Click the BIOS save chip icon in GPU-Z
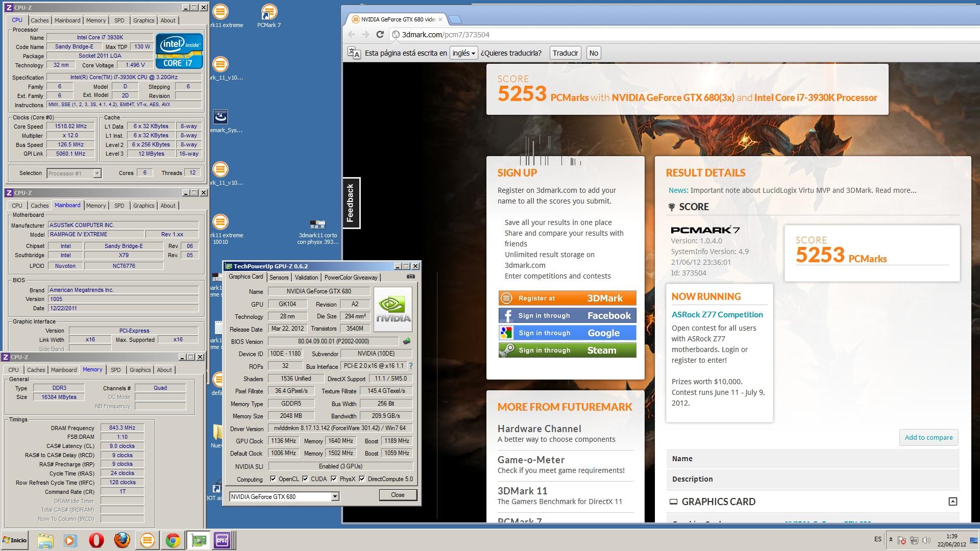Viewport: 980px width, 551px height. (x=407, y=341)
